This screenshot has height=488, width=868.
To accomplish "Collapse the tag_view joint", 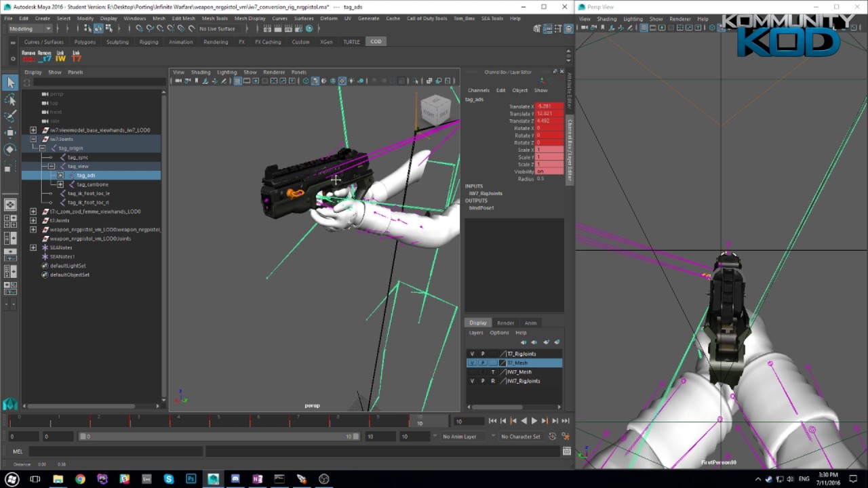I will point(51,166).
